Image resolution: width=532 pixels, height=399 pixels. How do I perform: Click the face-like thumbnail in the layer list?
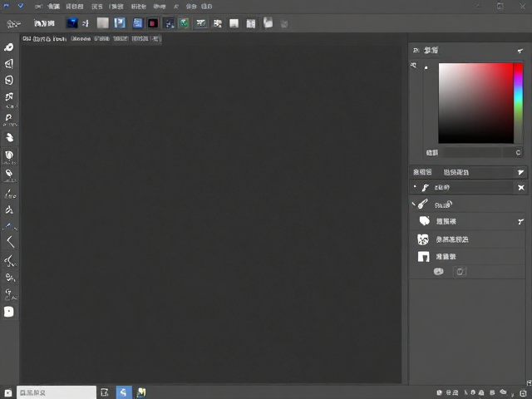point(423,239)
